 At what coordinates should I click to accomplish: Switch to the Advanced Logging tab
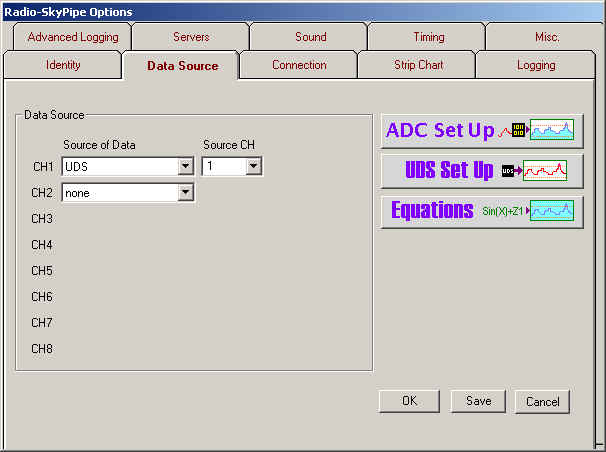coord(73,37)
